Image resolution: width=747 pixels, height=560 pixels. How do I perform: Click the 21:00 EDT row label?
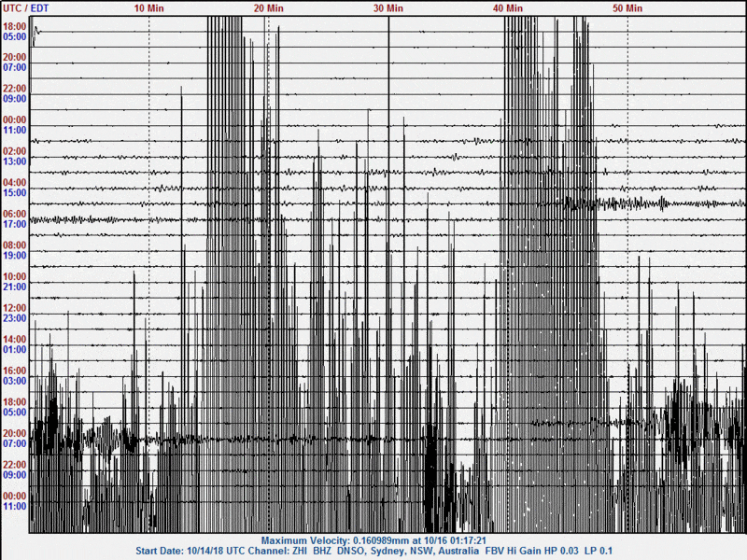pyautogui.click(x=14, y=287)
